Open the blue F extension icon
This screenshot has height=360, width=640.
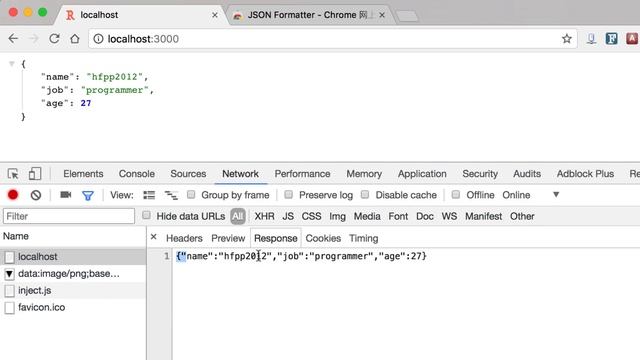tap(611, 39)
